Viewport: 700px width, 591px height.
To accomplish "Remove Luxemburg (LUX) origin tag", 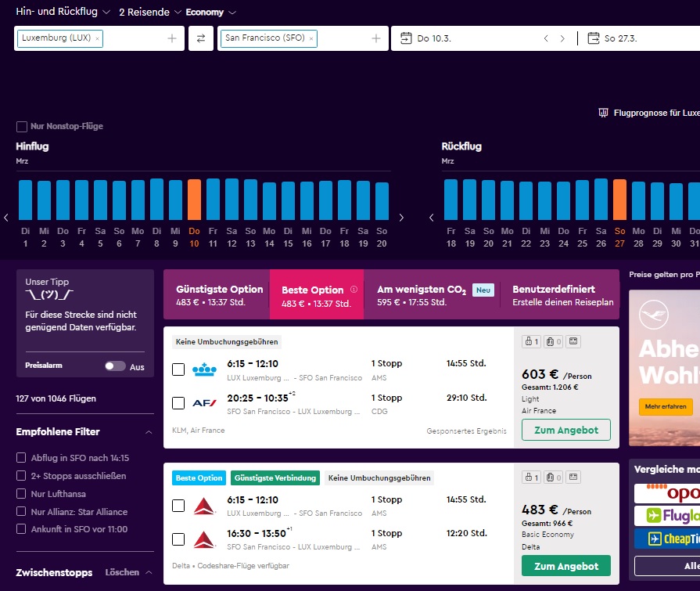I will (97, 38).
